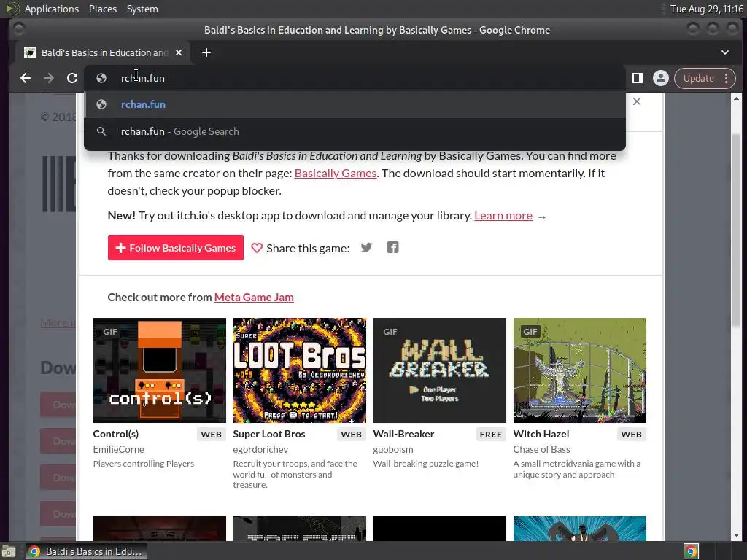Click inside the address bar text rchan.fun
The image size is (747, 560).
coord(143,78)
